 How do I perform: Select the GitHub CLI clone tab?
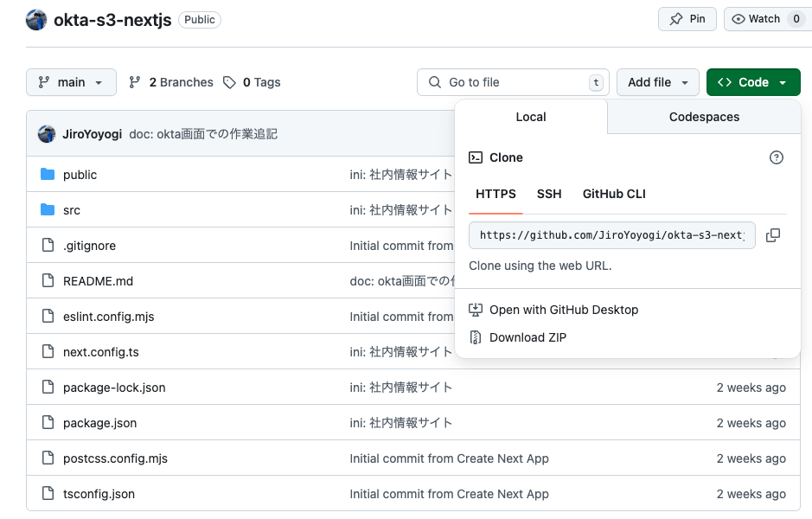(614, 195)
